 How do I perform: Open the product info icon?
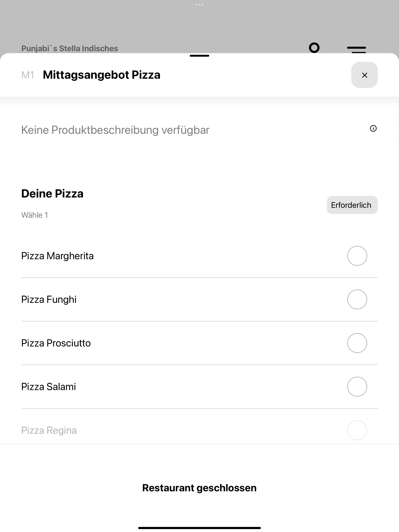373,129
